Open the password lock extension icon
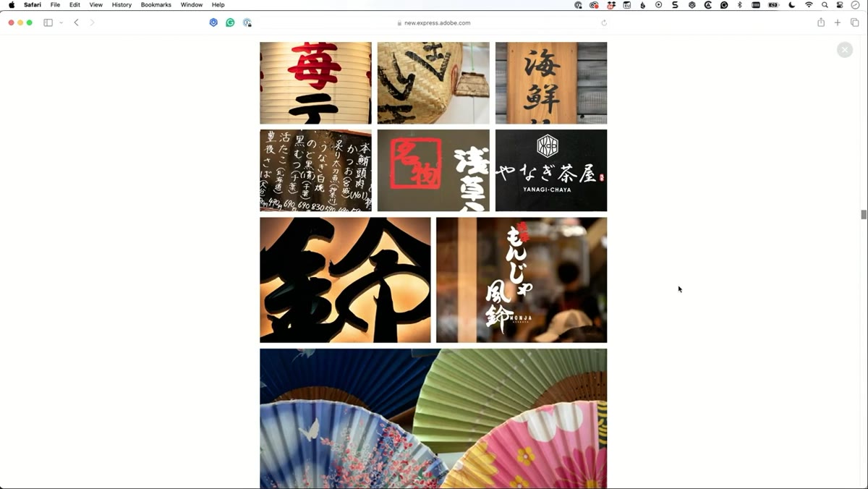Screen dimensions: 868x489 pos(247,22)
